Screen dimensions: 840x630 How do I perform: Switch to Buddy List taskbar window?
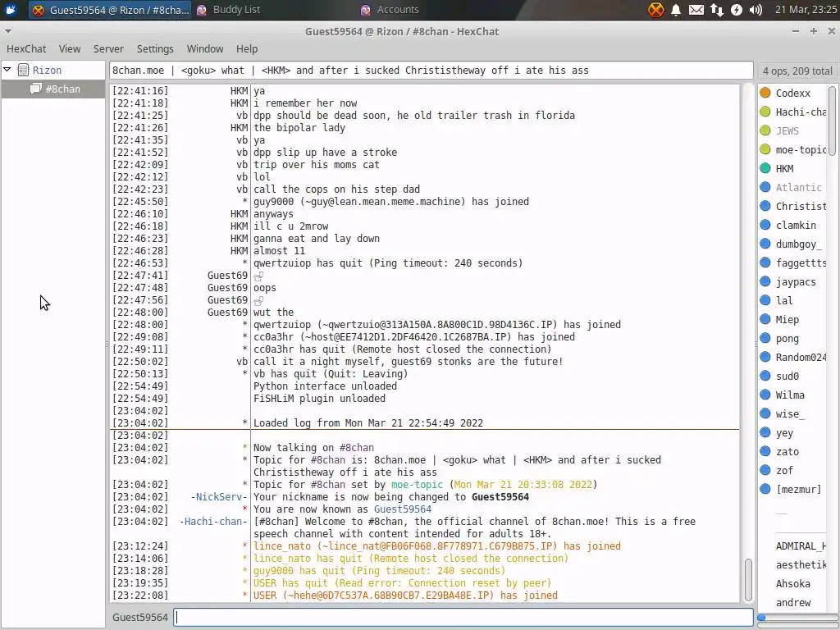(229, 10)
